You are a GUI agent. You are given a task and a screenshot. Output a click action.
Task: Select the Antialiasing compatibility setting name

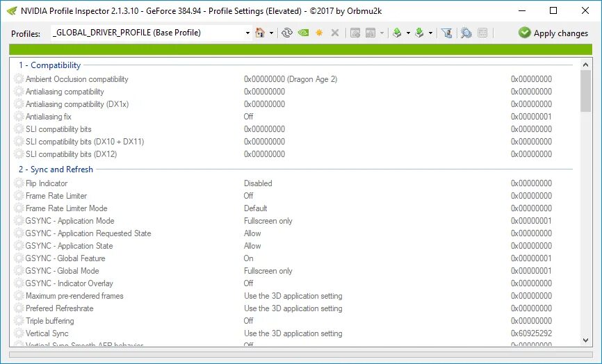pyautogui.click(x=65, y=92)
